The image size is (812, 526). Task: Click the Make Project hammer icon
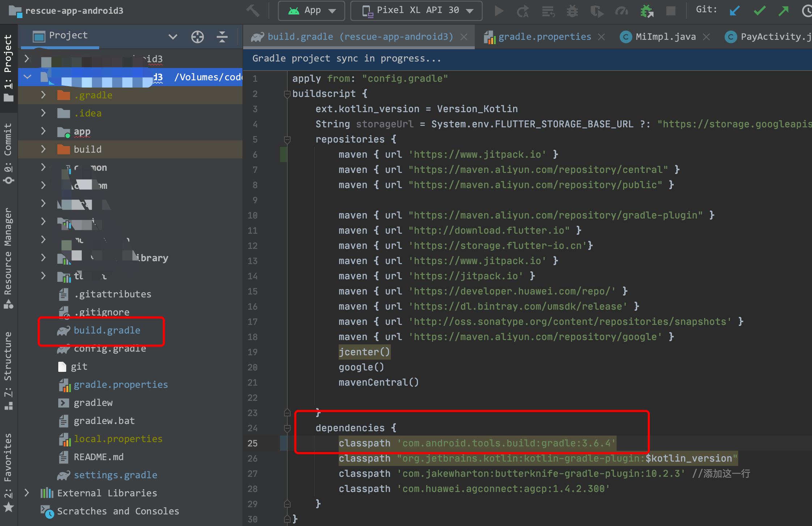pyautogui.click(x=253, y=10)
